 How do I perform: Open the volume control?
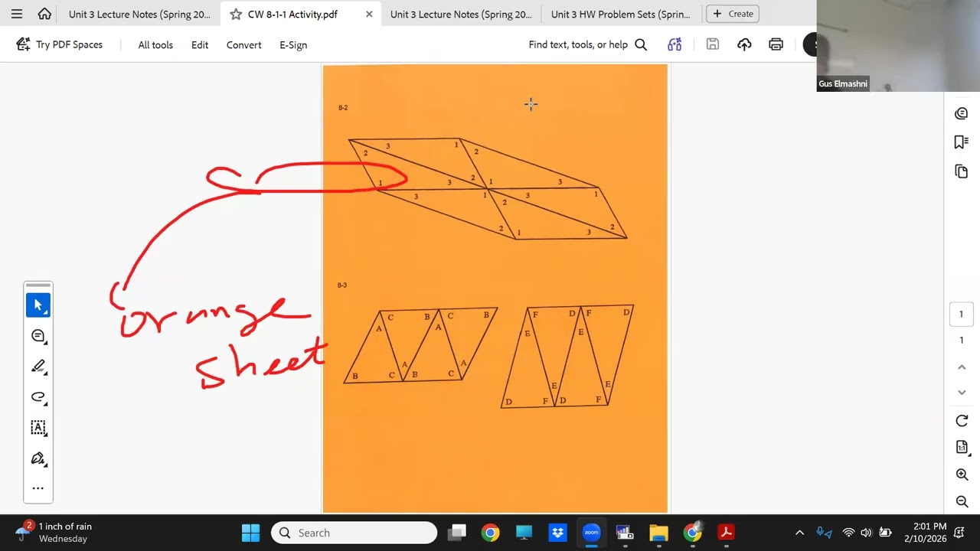click(x=866, y=533)
